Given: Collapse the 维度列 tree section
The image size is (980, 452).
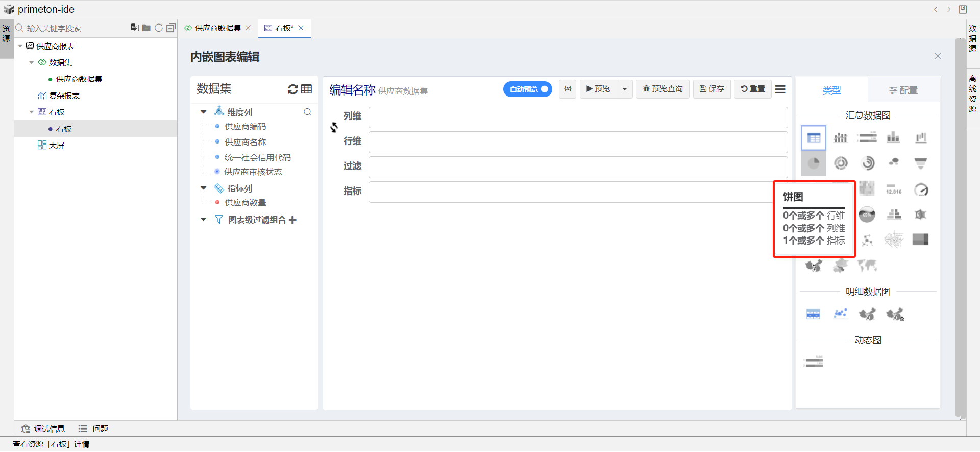Looking at the screenshot, I should [204, 112].
